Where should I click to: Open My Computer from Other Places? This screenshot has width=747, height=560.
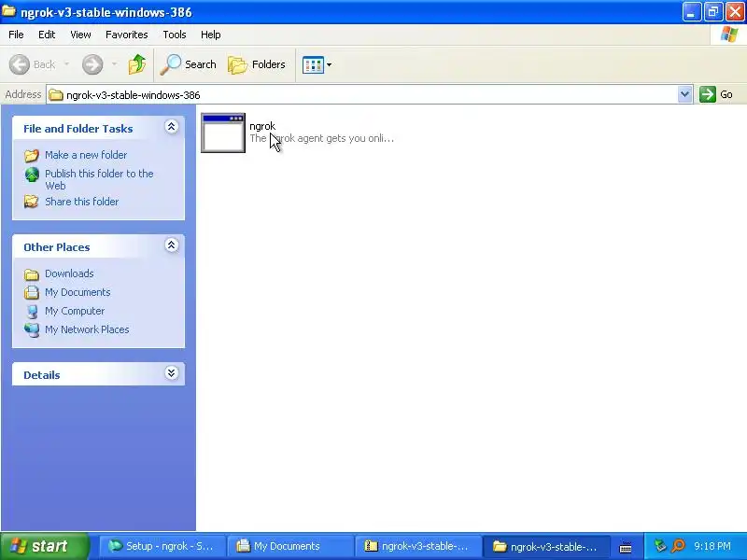coord(75,311)
